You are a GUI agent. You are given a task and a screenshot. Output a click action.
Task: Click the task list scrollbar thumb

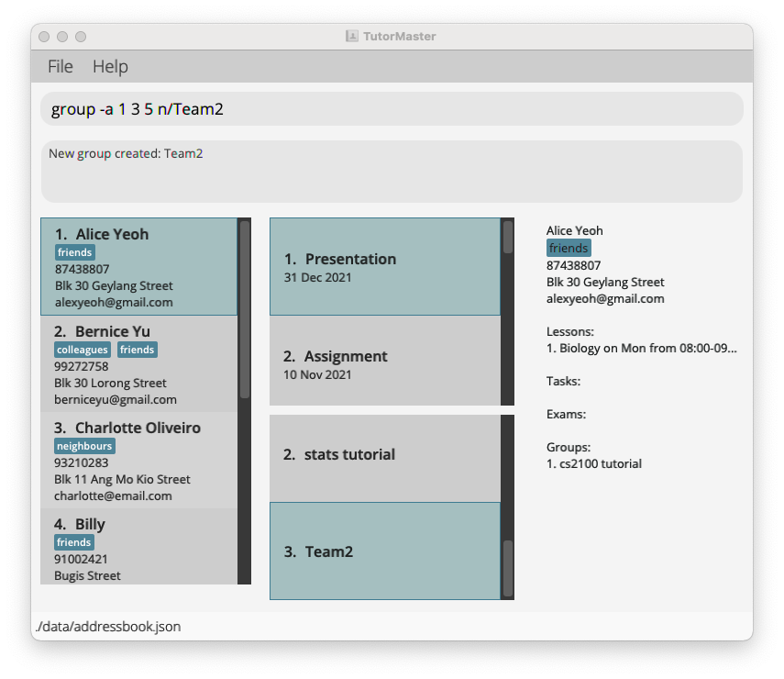click(x=508, y=238)
